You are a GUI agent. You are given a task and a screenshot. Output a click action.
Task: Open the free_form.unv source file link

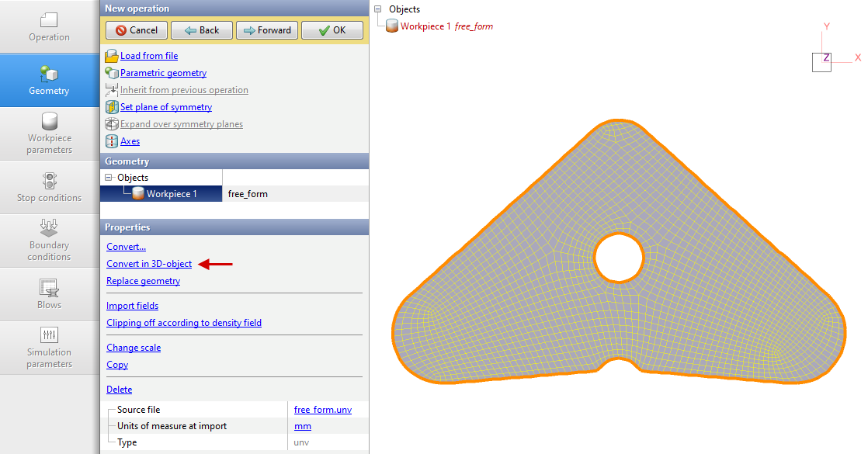(322, 410)
